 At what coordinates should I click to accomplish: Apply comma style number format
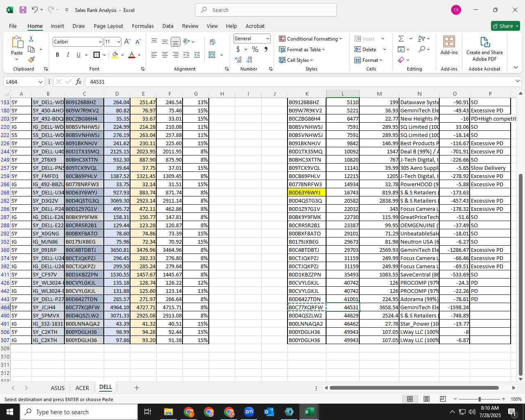click(266, 49)
